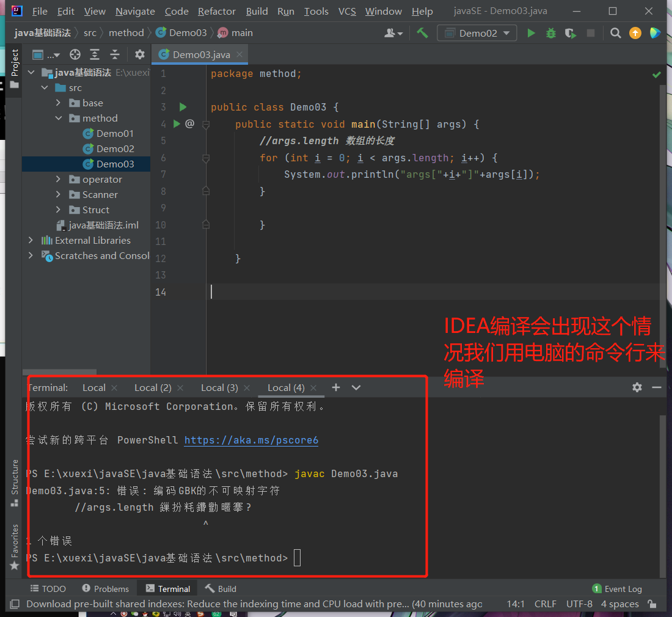
Task: Click the run gutter arrow on line 3
Action: (x=183, y=107)
